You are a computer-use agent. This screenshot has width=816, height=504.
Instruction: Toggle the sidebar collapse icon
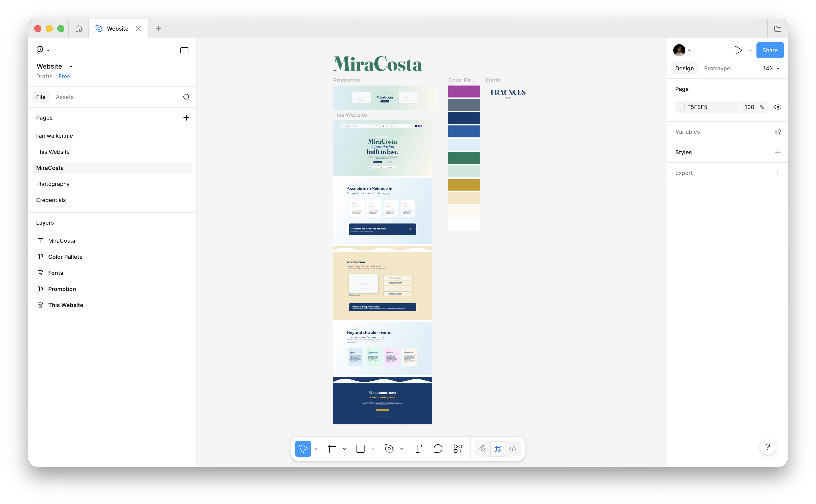pos(184,50)
